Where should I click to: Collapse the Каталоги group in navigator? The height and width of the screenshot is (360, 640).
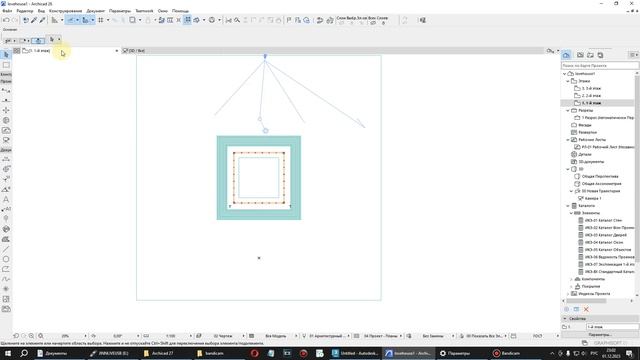568,206
